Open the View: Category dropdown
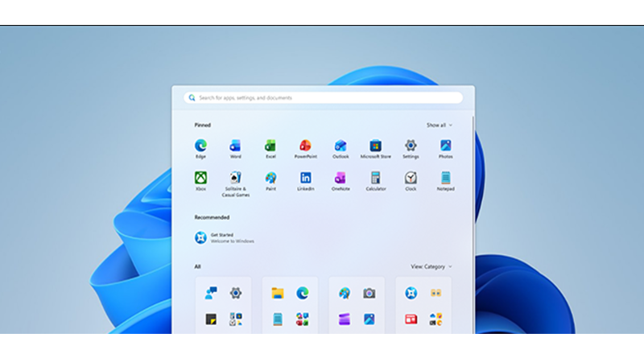The height and width of the screenshot is (358, 644). click(x=431, y=266)
